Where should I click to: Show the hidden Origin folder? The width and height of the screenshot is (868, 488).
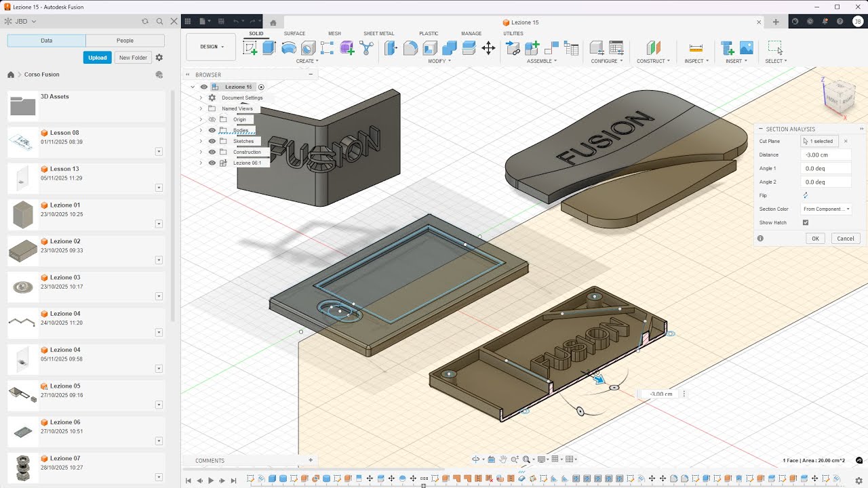[212, 119]
